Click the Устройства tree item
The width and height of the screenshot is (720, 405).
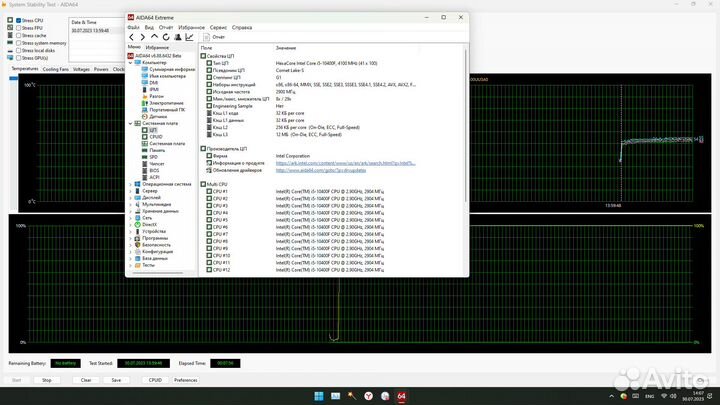pos(150,231)
